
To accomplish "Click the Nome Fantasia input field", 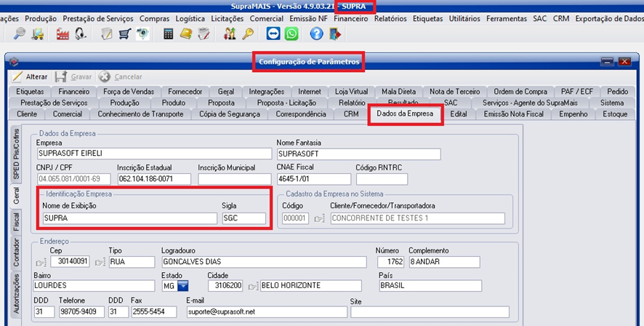I will 358,154.
